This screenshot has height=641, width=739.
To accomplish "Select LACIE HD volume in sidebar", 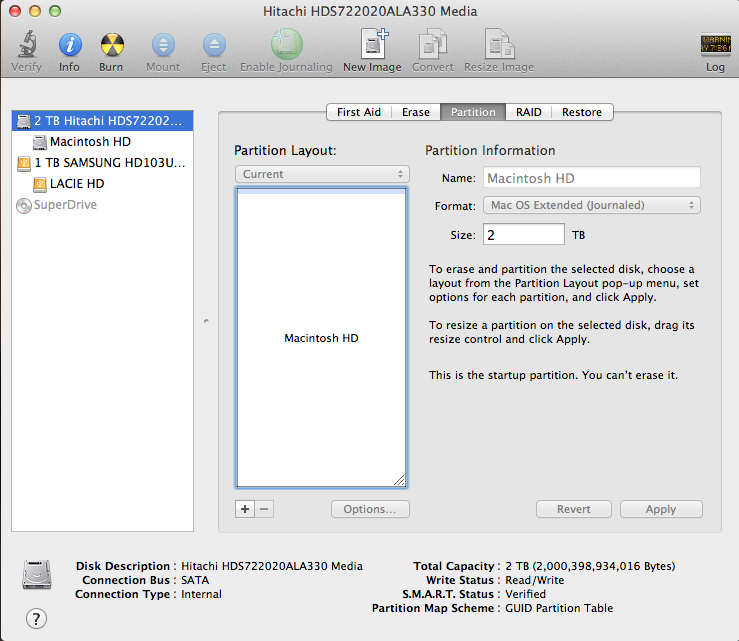I will pos(102,184).
